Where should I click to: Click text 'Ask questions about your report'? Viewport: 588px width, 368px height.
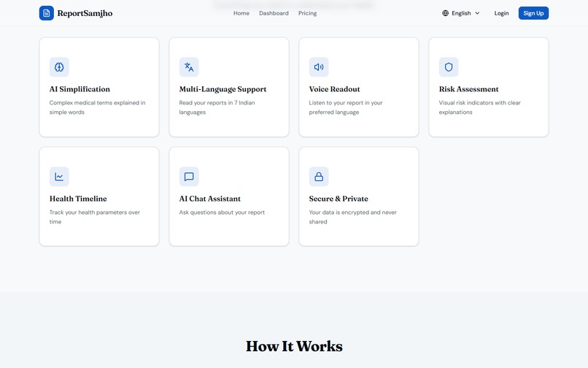(222, 212)
